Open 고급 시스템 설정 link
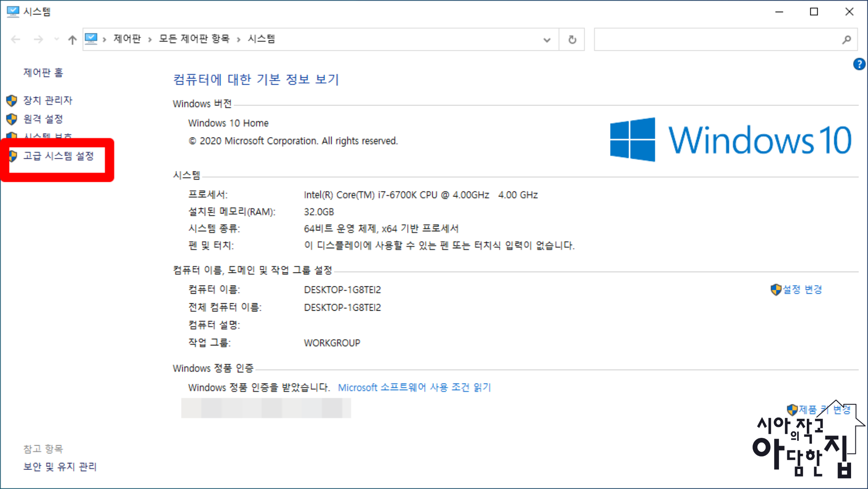The image size is (868, 489). click(x=59, y=156)
